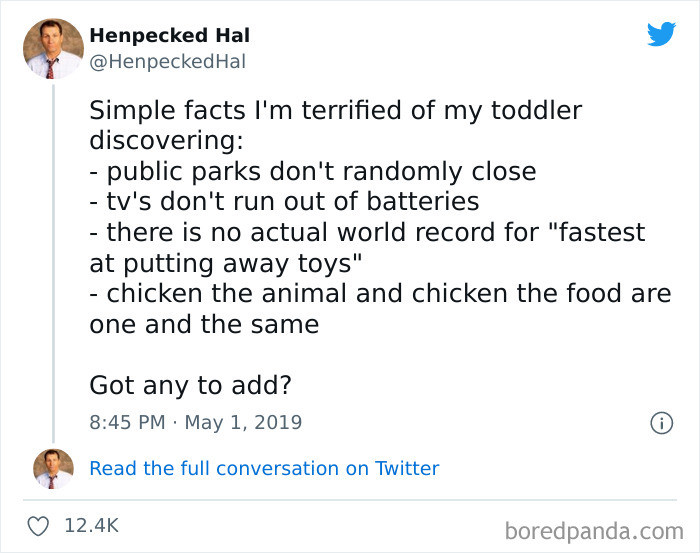Like the tweet with the heart icon
Image resolution: width=700 pixels, height=553 pixels.
(38, 526)
